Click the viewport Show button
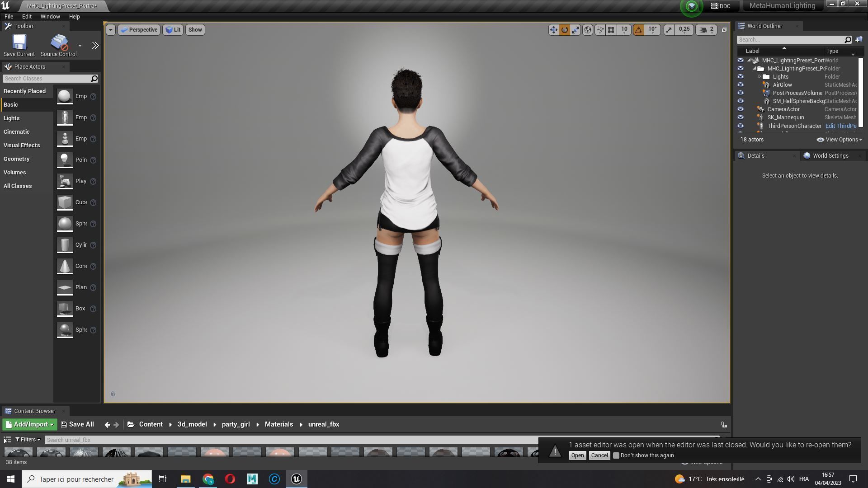Viewport: 868px width, 488px height. [x=195, y=30]
